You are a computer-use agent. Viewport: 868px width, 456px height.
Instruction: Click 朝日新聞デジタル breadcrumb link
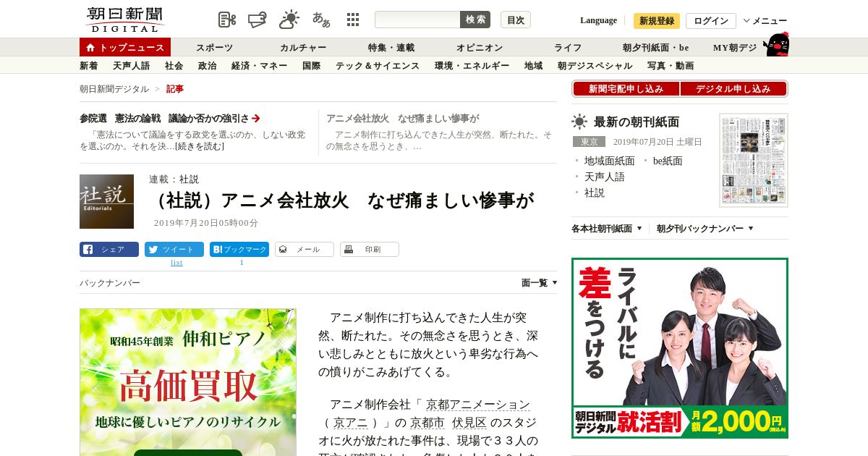(114, 89)
